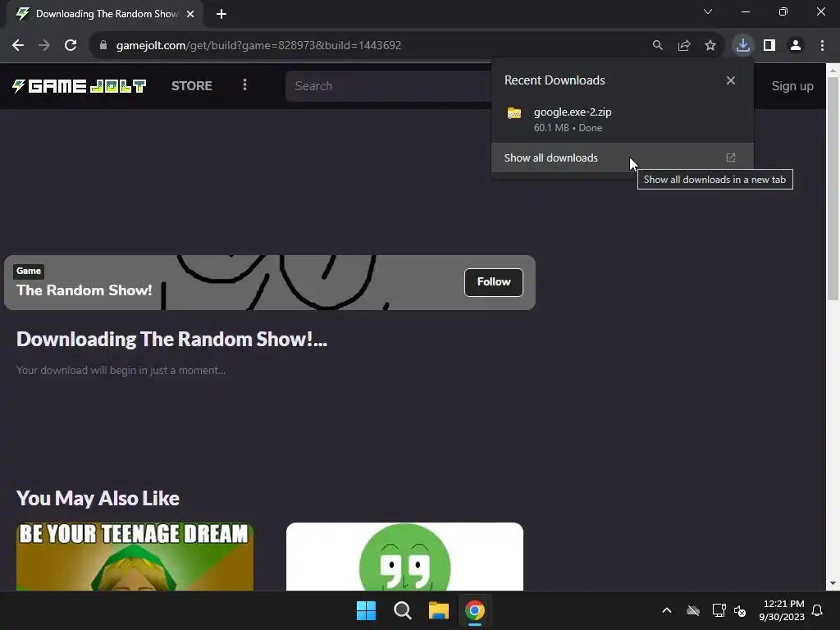This screenshot has width=840, height=630.
Task: Open the clock and date flyout
Action: (x=782, y=610)
